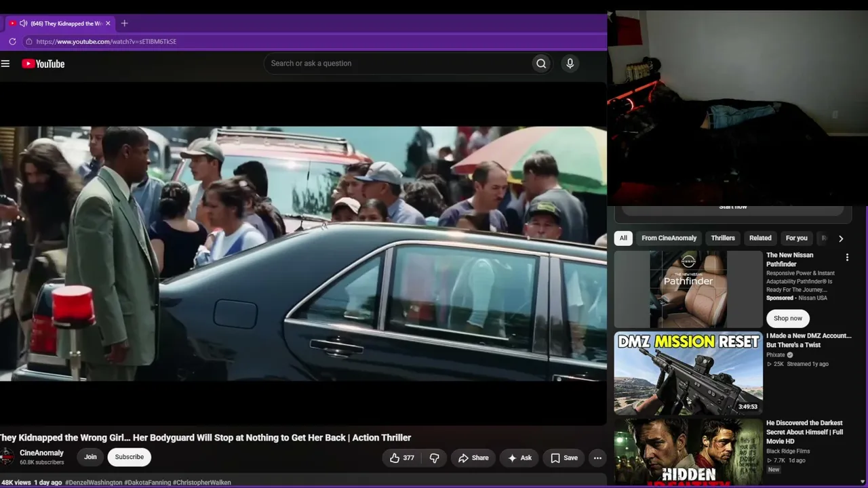Like the video with 377 likes
Image resolution: width=868 pixels, height=488 pixels.
point(401,458)
